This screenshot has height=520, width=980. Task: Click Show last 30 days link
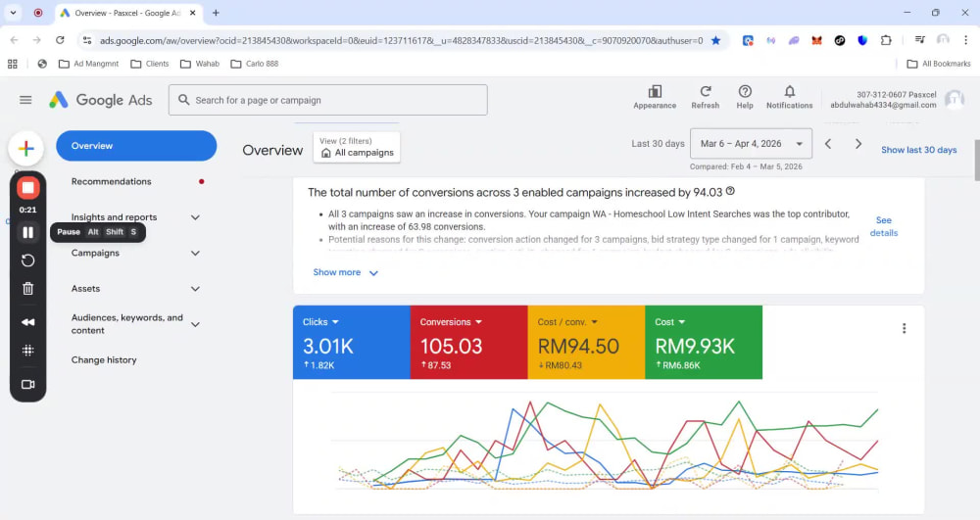(x=919, y=150)
